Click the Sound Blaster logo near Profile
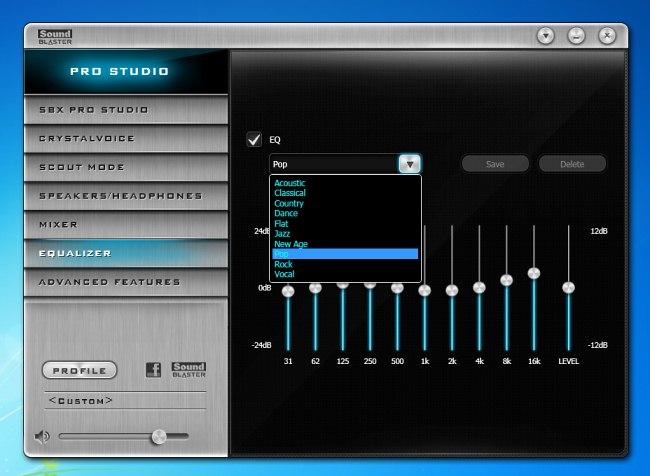The image size is (650, 476). click(x=189, y=369)
